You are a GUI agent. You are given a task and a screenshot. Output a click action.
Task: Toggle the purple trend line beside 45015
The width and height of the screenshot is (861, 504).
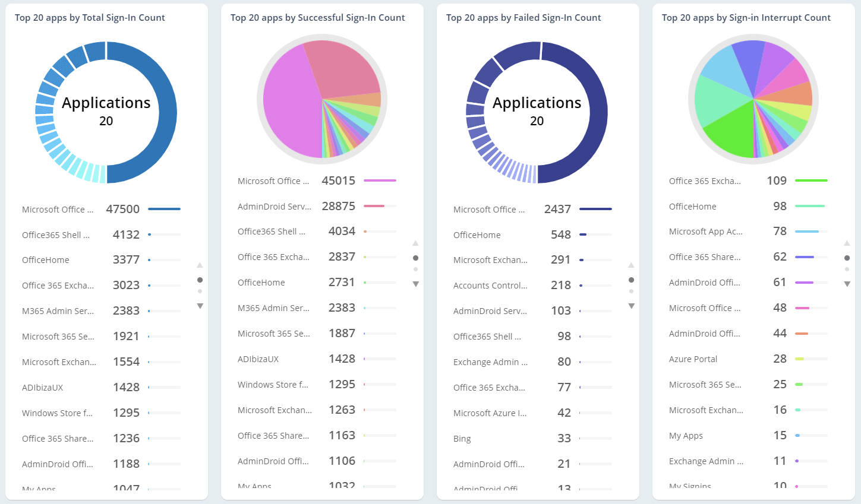[380, 180]
